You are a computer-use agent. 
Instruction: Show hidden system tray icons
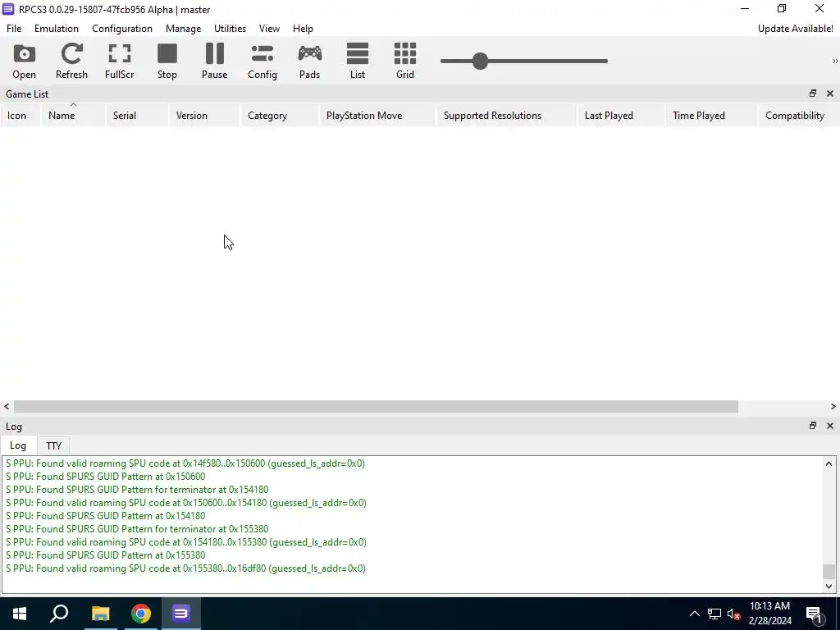(694, 614)
